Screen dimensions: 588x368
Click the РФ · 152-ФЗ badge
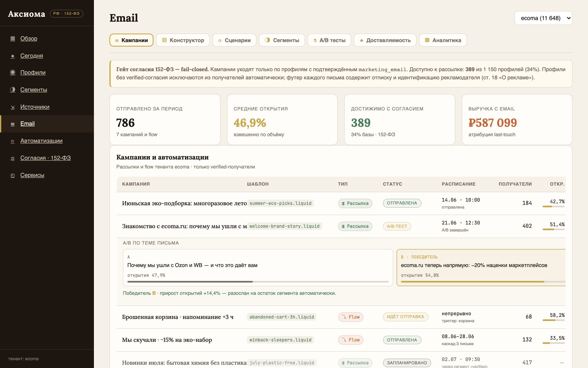click(x=66, y=14)
